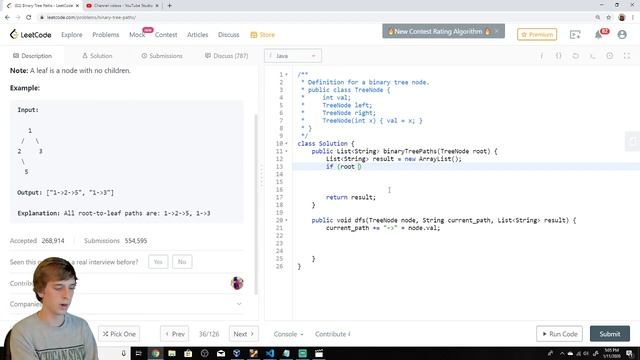Viewport: 640px width, 360px height.
Task: Open the Chrome profile picture
Action: (x=622, y=17)
